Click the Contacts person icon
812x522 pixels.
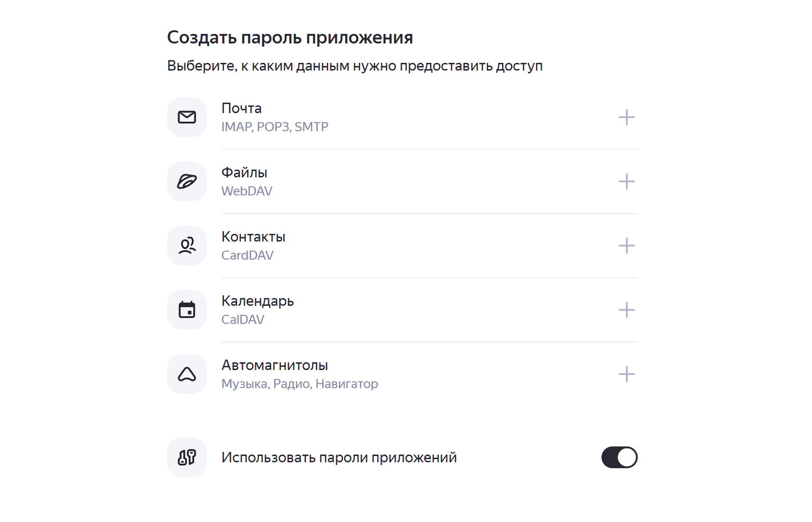coord(187,246)
